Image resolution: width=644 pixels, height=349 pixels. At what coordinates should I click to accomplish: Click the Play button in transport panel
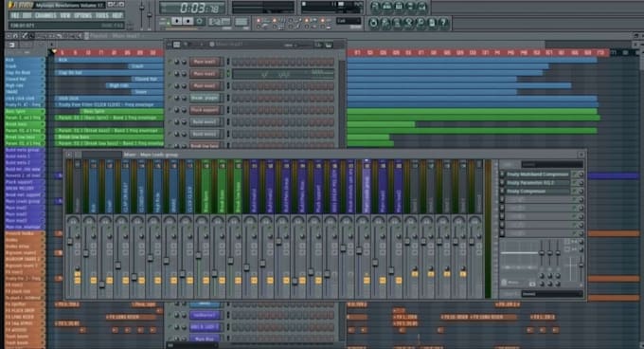point(176,21)
